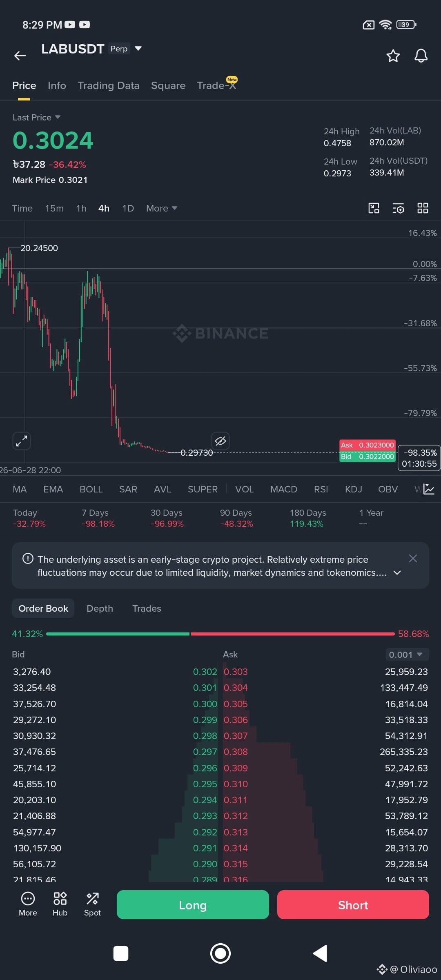
Task: Switch to the Trades tab
Action: tap(147, 608)
